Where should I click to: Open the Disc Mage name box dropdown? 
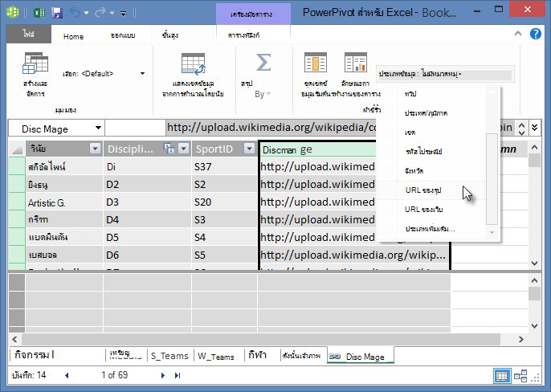98,128
